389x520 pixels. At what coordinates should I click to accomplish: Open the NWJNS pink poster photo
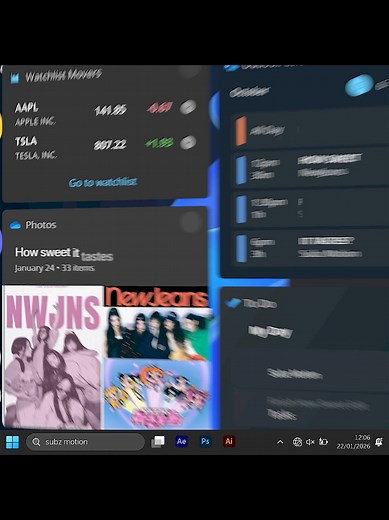[x=53, y=357]
